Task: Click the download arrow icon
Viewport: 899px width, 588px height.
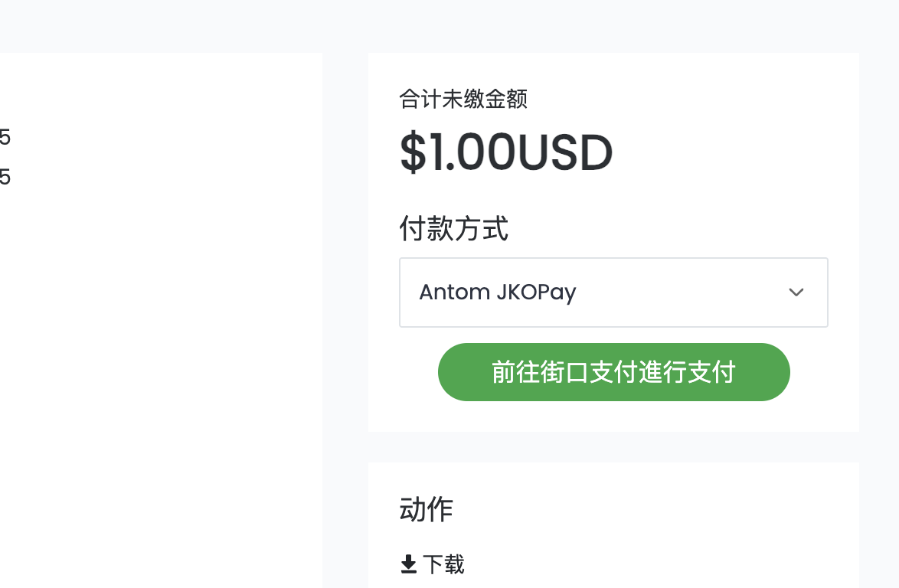Action: point(408,564)
